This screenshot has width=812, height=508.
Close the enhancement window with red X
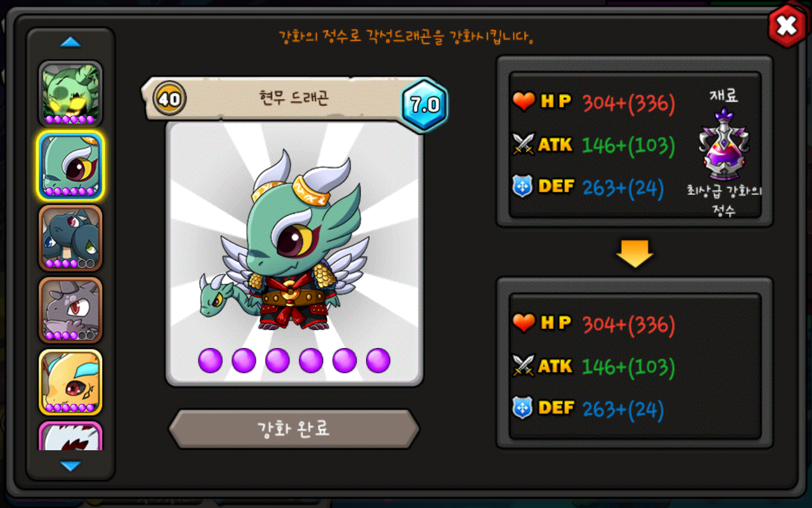point(787,26)
